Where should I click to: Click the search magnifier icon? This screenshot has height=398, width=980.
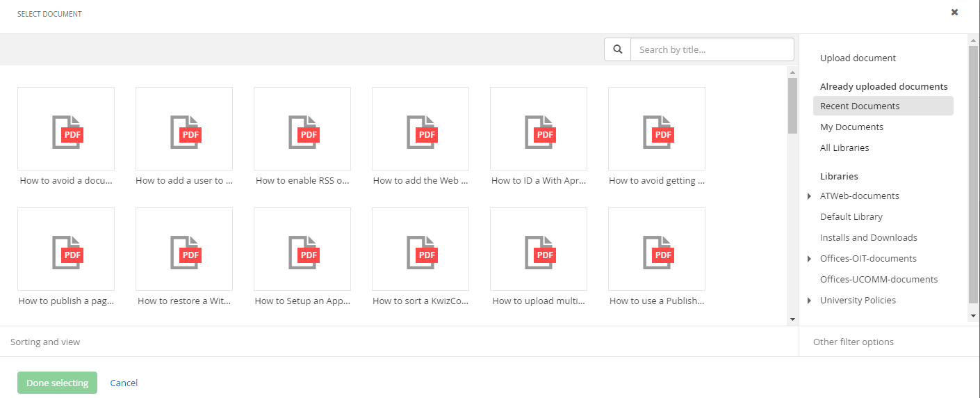coord(617,49)
